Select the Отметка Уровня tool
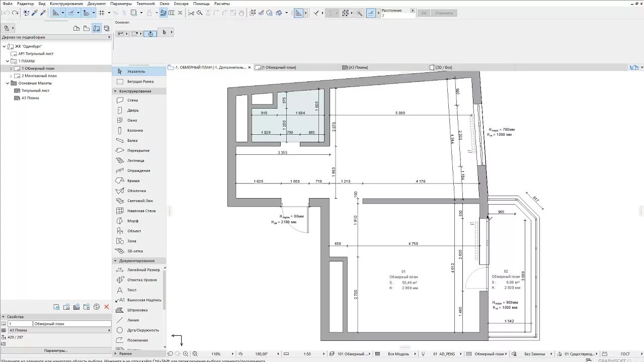 tap(138, 280)
